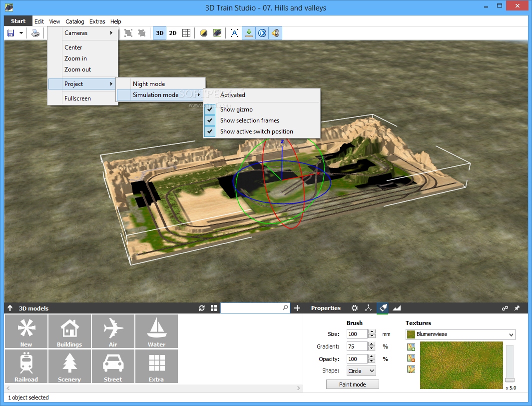Click the chain link icon in Properties
The height and width of the screenshot is (406, 532).
[505, 308]
